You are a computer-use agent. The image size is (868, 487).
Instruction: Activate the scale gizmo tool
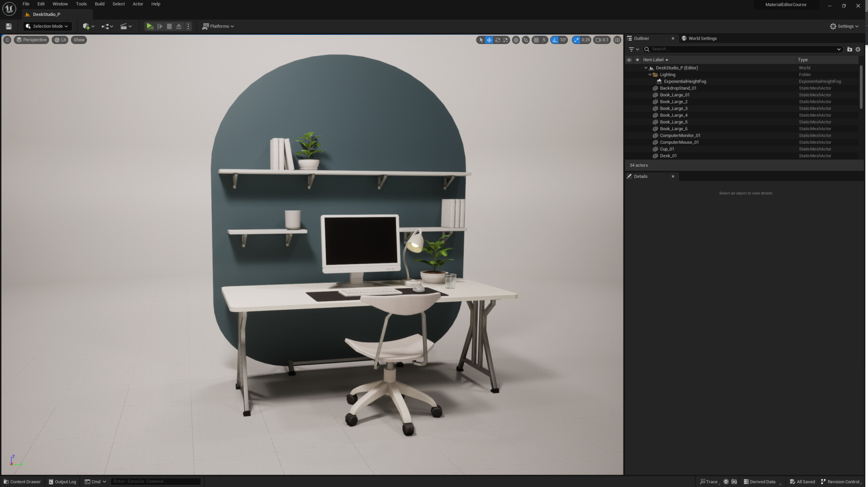(505, 40)
